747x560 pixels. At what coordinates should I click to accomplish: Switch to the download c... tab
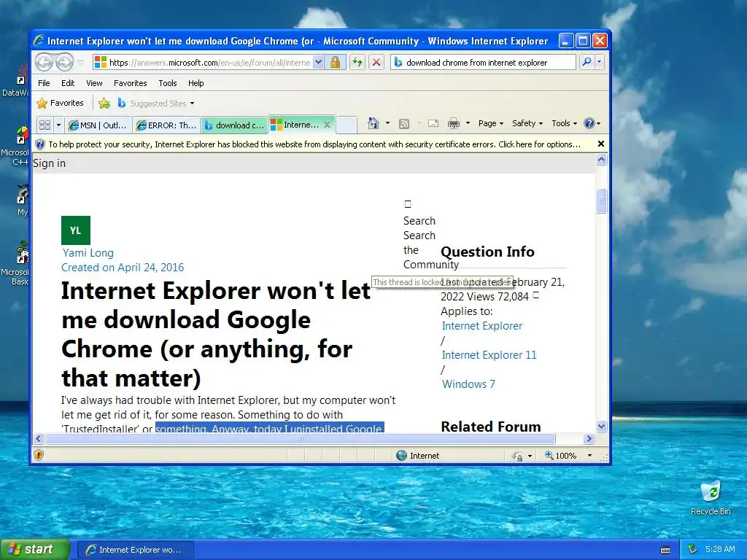pos(234,125)
